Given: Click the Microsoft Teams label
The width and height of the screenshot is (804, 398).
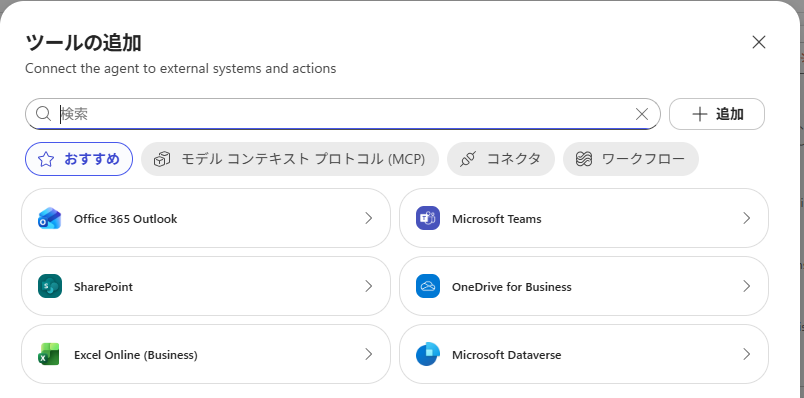Looking at the screenshot, I should click(x=497, y=219).
